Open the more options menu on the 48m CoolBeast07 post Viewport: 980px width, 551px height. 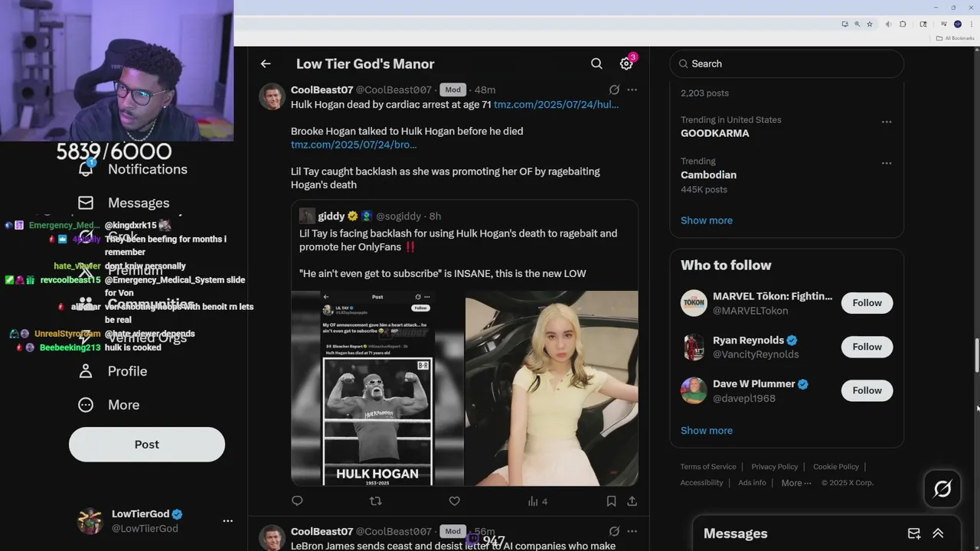point(632,90)
